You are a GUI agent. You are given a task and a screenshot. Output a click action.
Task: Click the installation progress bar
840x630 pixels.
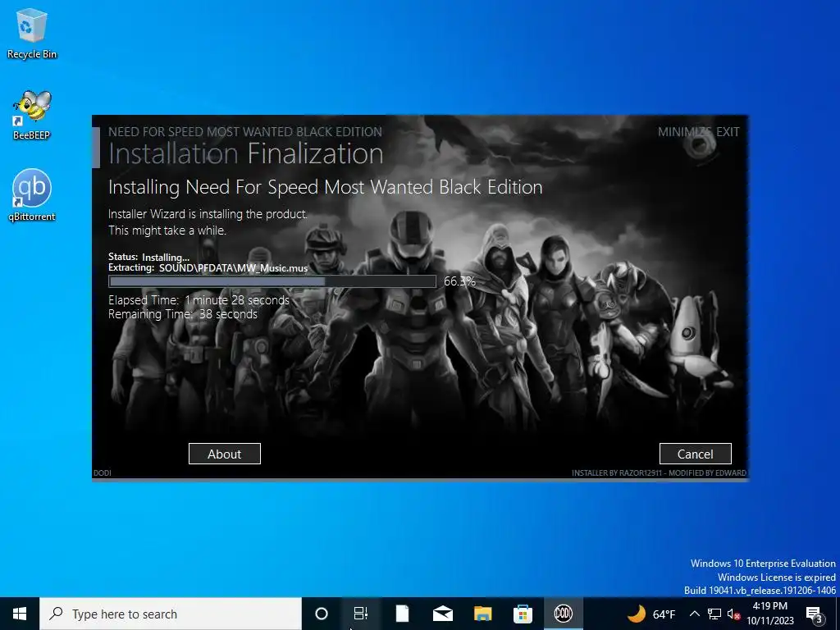click(x=272, y=281)
